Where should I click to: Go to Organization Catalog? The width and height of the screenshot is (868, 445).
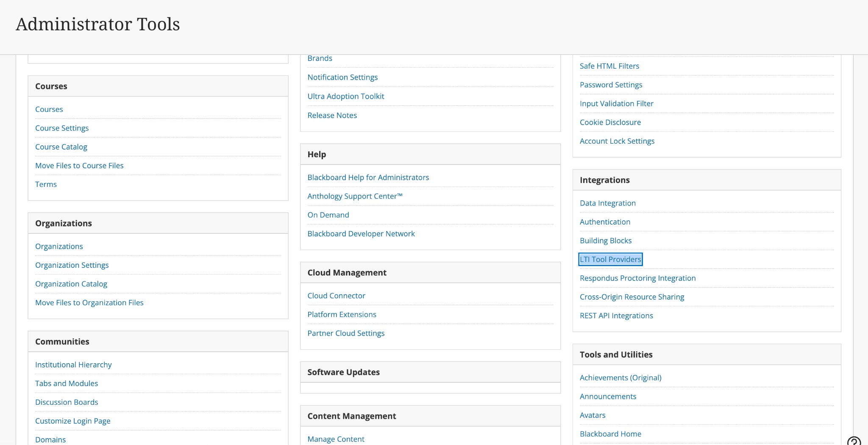(x=71, y=284)
